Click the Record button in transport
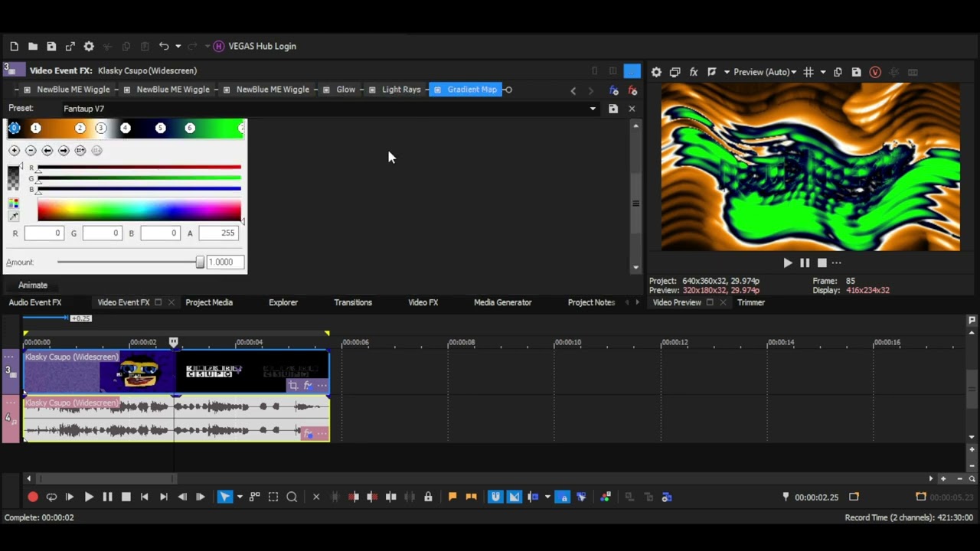 tap(33, 497)
